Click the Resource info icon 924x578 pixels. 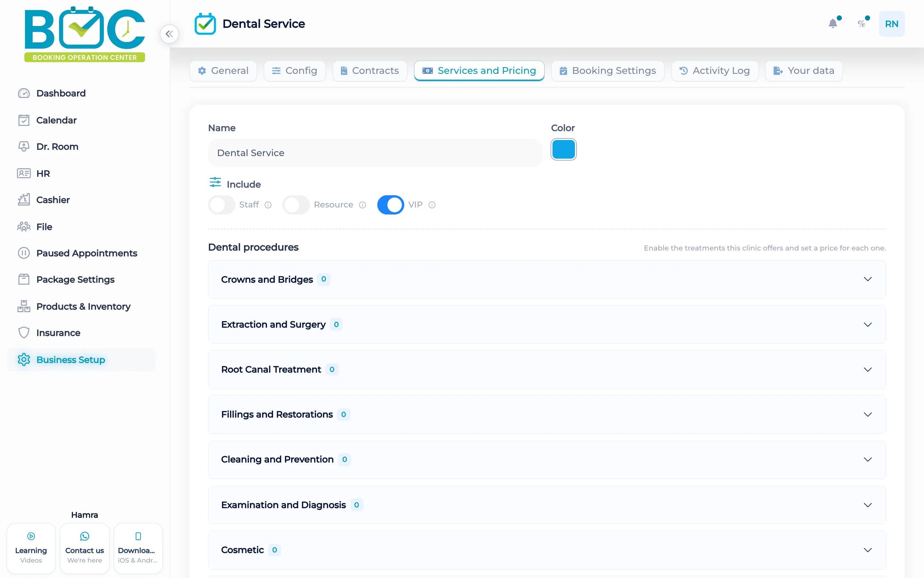click(x=362, y=205)
